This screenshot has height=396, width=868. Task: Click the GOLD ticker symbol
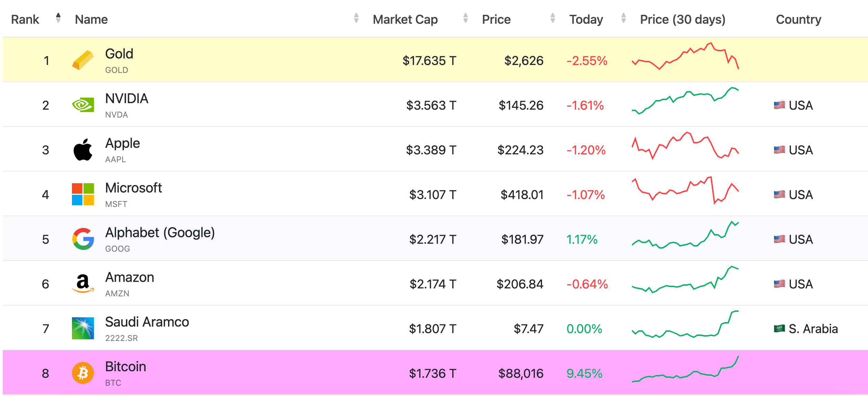click(117, 70)
